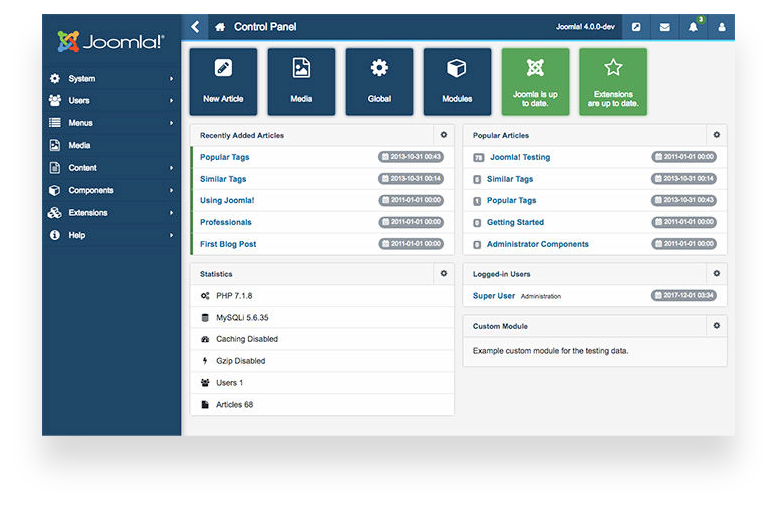
Task: Click the Content document icon in sidebar
Action: 55,168
